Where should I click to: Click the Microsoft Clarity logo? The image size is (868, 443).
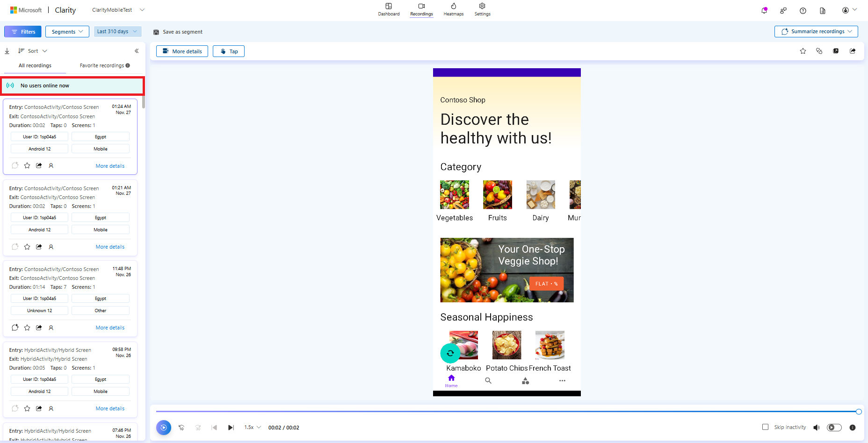(x=43, y=10)
